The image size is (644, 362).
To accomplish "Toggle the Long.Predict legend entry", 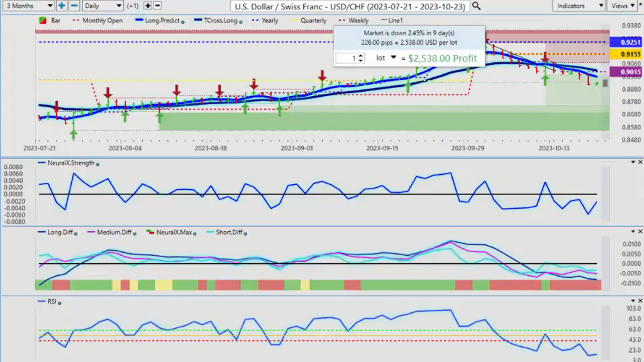I will pyautogui.click(x=158, y=20).
